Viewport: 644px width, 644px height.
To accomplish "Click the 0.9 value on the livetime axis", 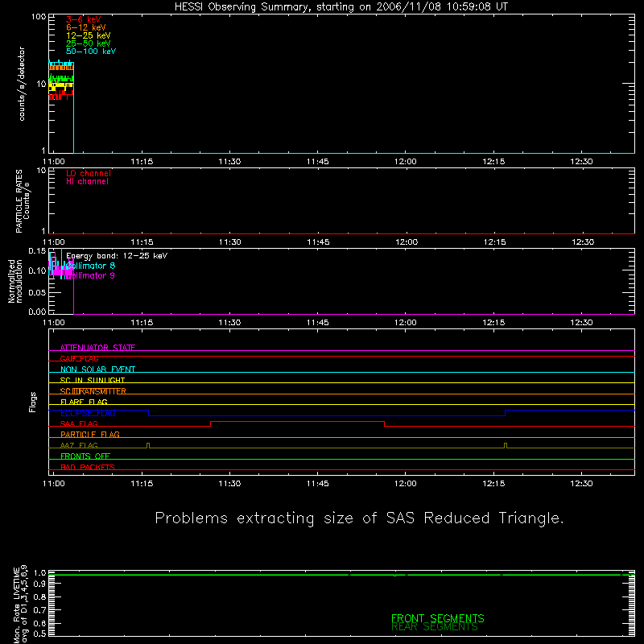I will 39,584.
